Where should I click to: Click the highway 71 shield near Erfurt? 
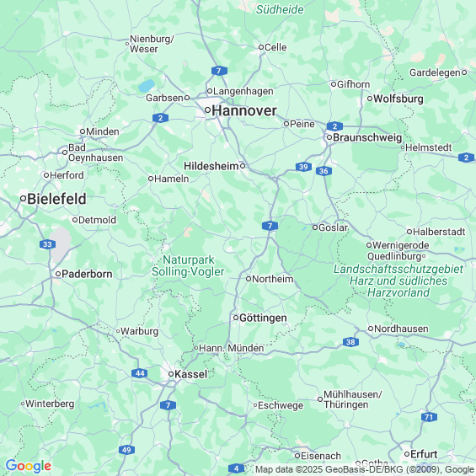pos(429,417)
